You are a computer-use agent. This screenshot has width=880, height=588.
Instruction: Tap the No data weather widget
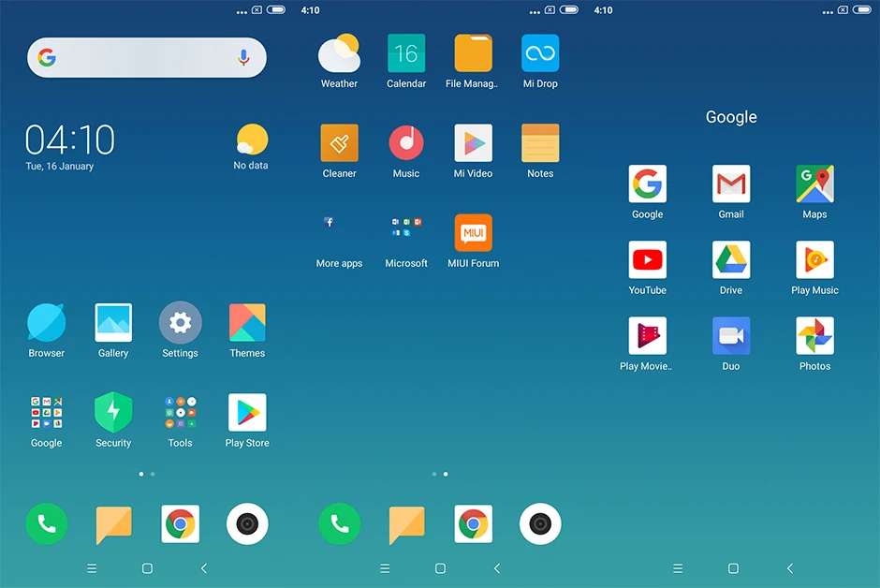click(x=251, y=147)
